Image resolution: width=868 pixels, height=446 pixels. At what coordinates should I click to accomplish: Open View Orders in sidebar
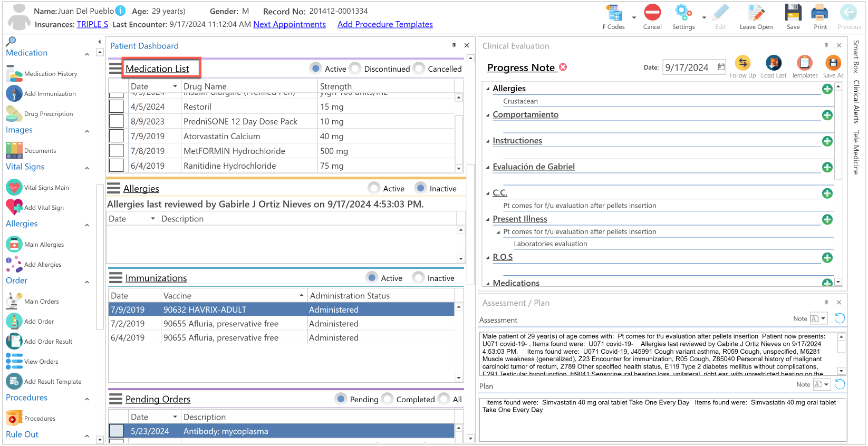point(33,362)
